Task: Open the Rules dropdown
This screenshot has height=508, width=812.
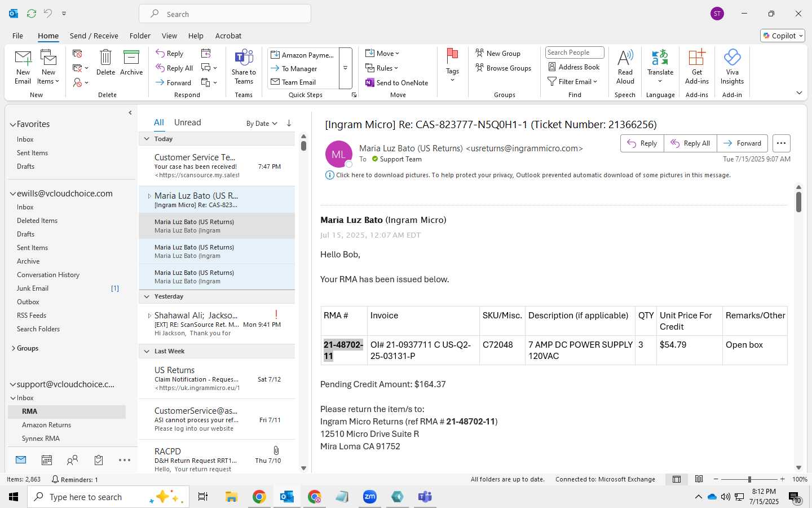Action: click(x=382, y=68)
